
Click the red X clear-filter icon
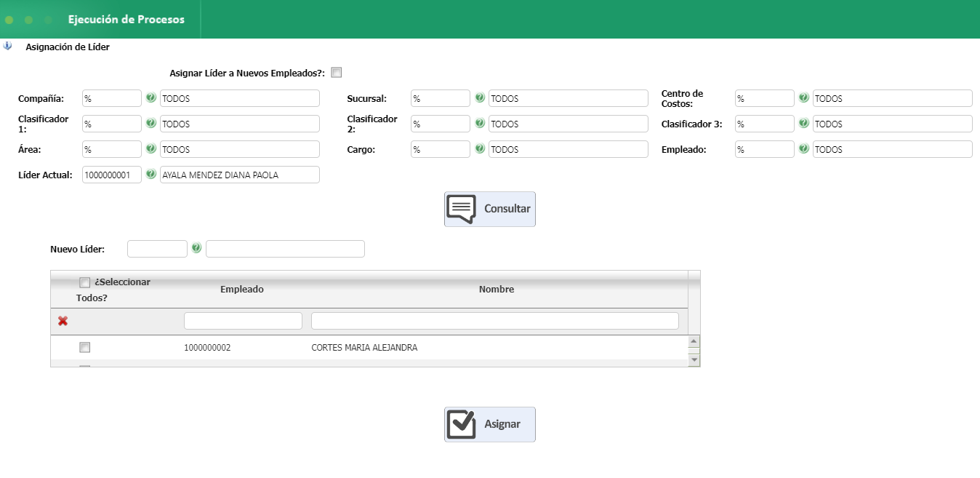point(63,321)
